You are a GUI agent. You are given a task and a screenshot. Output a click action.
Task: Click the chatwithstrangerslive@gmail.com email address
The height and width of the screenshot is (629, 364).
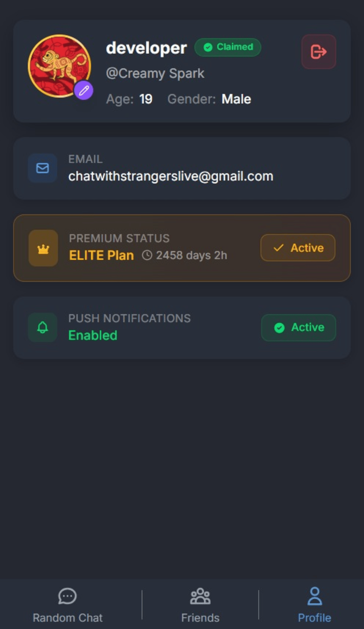tap(171, 176)
